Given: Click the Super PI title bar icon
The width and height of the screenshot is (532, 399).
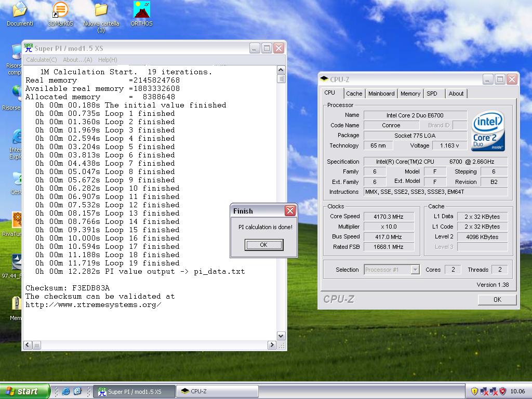Looking at the screenshot, I should [29, 48].
